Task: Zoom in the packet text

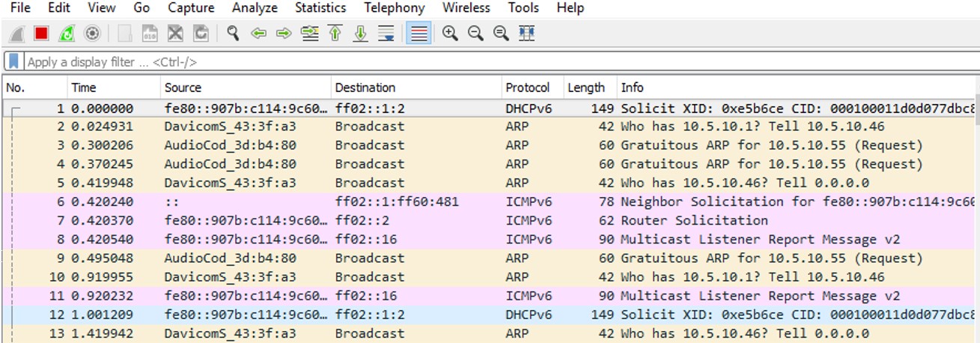Action: point(450,34)
